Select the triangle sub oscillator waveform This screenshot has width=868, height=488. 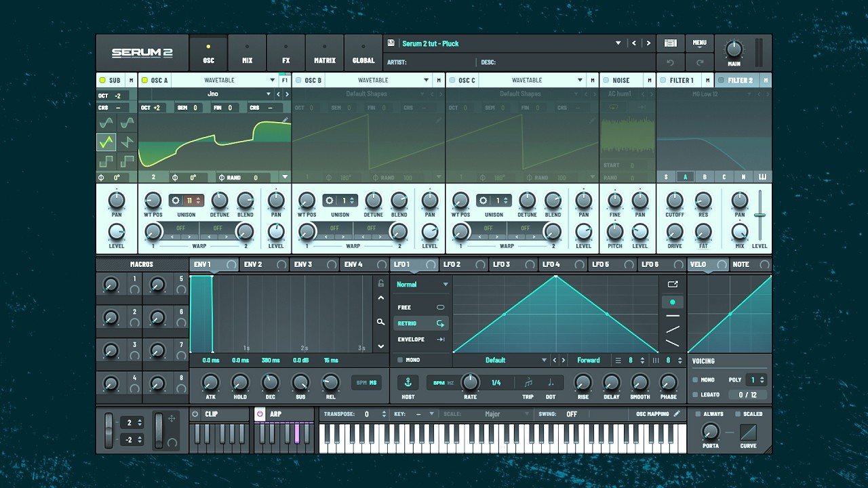106,142
